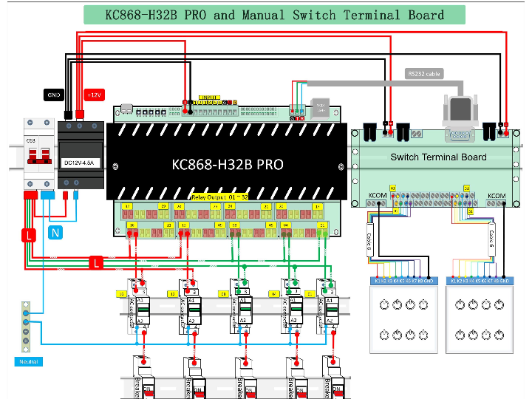Click the left manual switch panel

[403, 320]
